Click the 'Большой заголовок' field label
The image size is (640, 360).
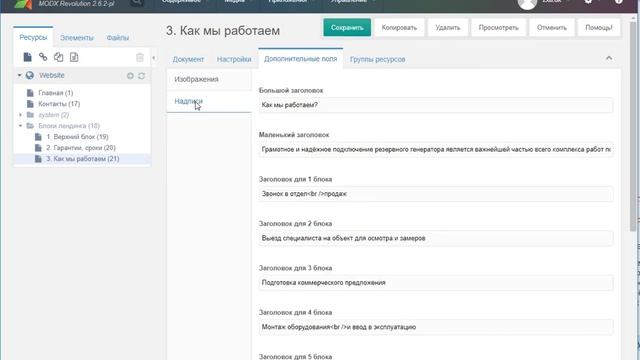[291, 90]
